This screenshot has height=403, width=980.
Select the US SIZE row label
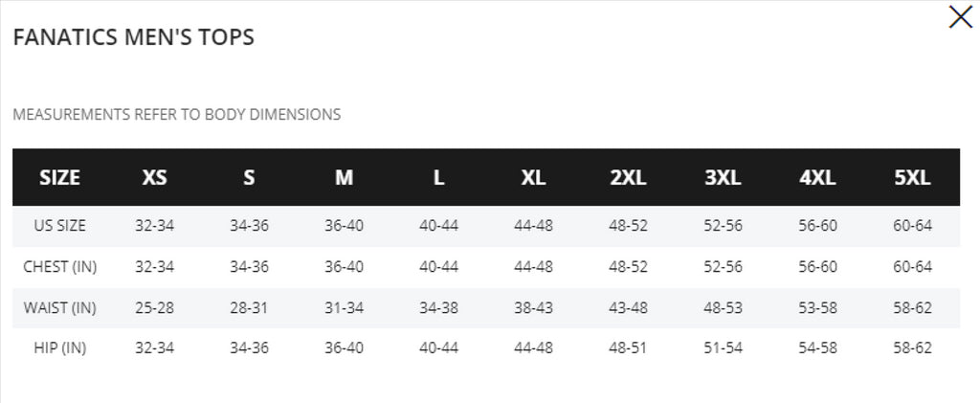click(60, 226)
